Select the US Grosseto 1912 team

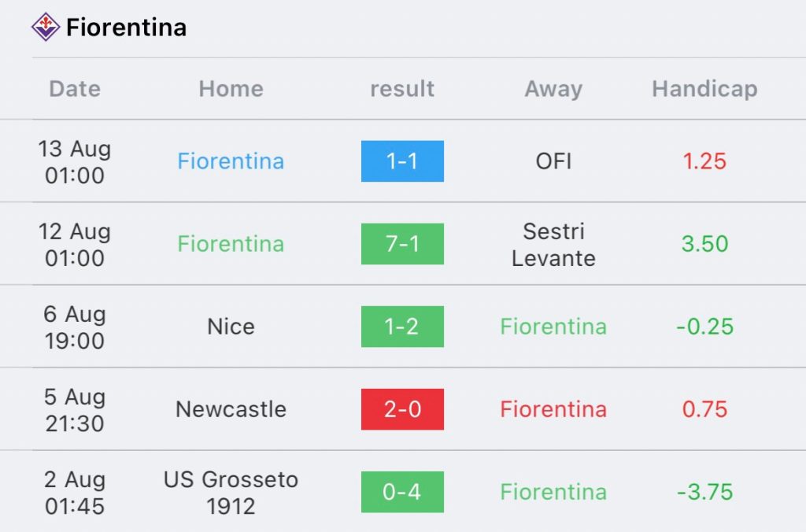click(231, 493)
